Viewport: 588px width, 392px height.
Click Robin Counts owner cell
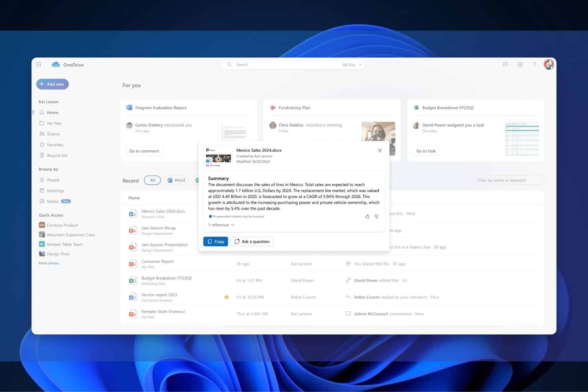(303, 297)
